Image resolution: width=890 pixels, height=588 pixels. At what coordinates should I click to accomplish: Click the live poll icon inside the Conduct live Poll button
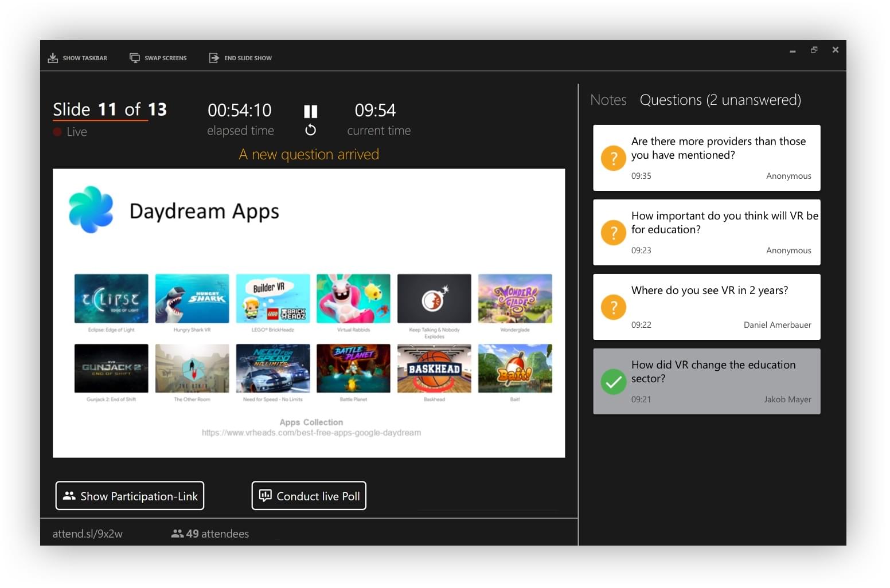(x=266, y=495)
